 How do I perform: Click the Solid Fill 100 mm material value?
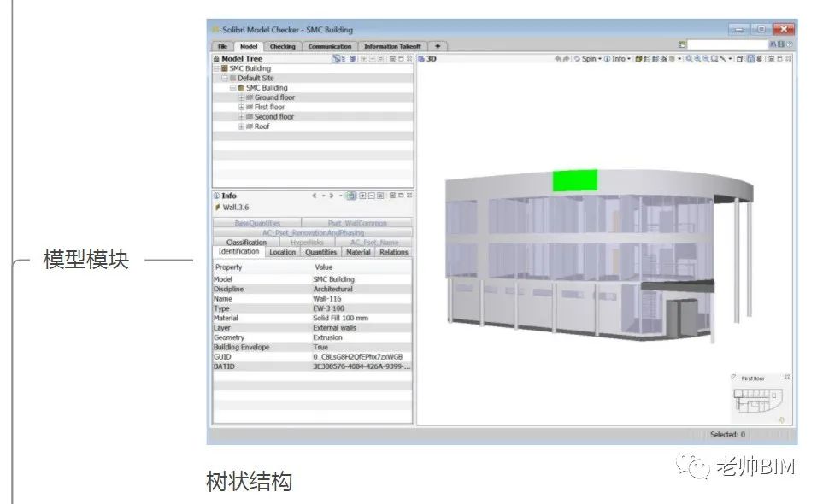(341, 319)
